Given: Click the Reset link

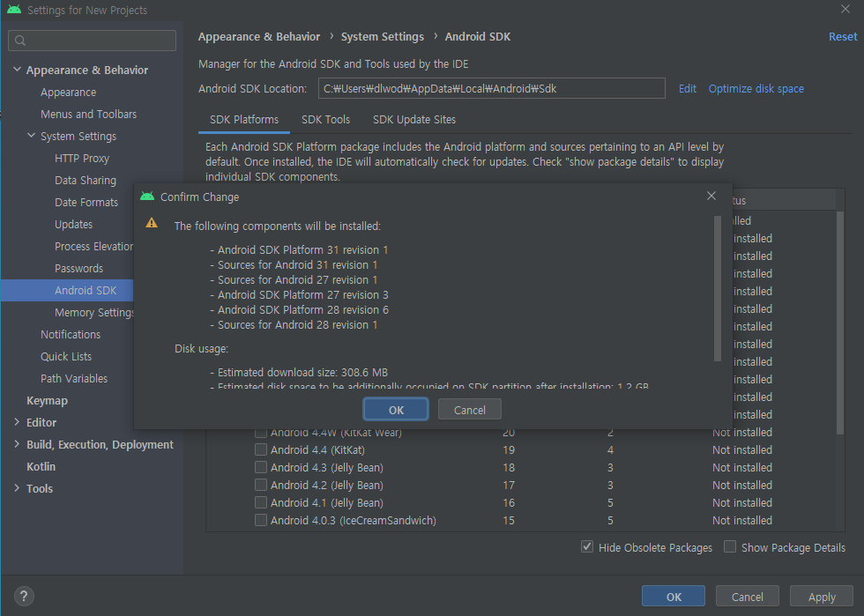Looking at the screenshot, I should coord(843,36).
